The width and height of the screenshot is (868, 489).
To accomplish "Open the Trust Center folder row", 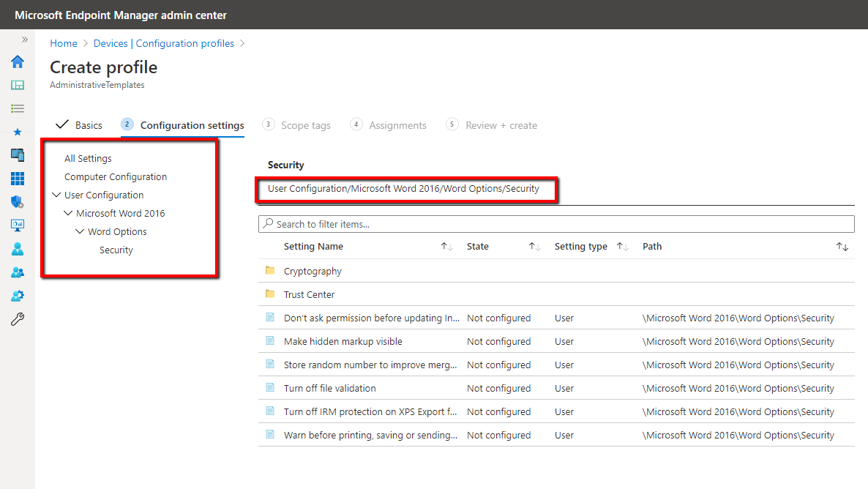I will click(556, 294).
